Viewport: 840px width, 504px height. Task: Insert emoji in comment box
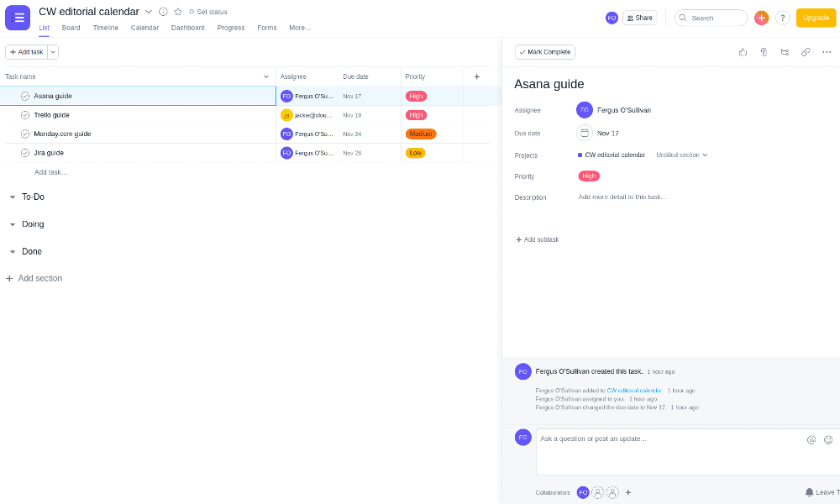tap(828, 439)
